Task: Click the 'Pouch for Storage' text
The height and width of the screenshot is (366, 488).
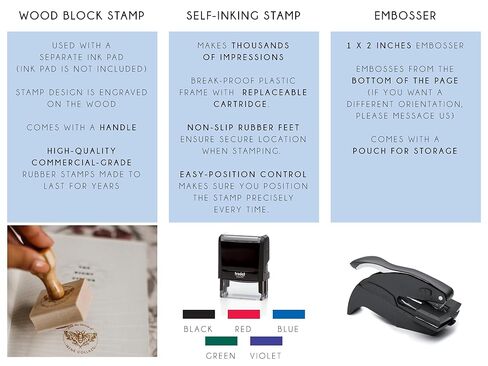Action: click(405, 151)
